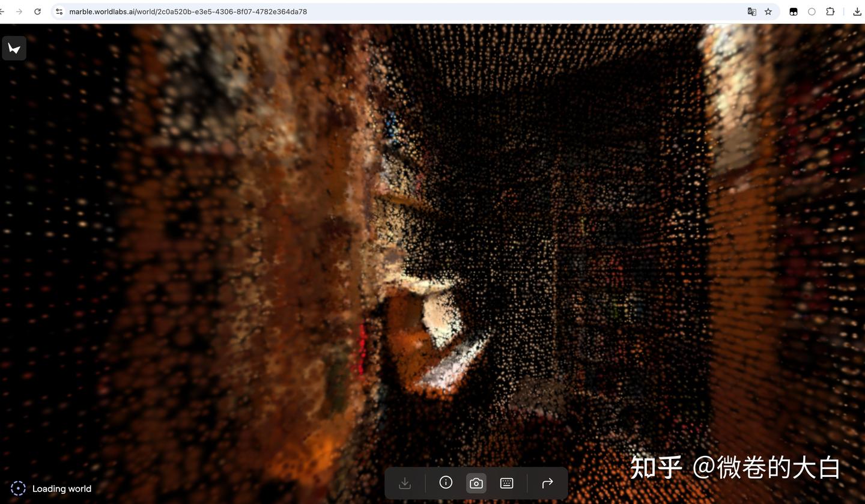
Task: Open Google Translate for this page
Action: click(x=751, y=11)
